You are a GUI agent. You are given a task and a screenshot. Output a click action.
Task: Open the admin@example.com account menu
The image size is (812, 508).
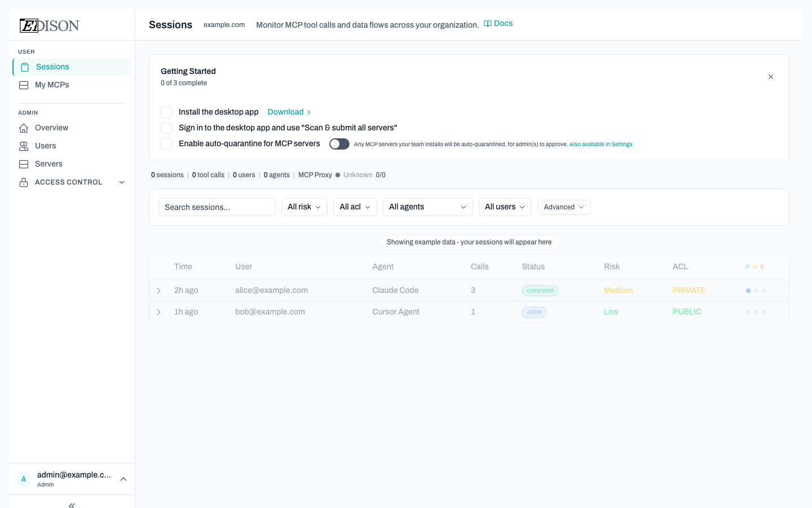pos(72,479)
